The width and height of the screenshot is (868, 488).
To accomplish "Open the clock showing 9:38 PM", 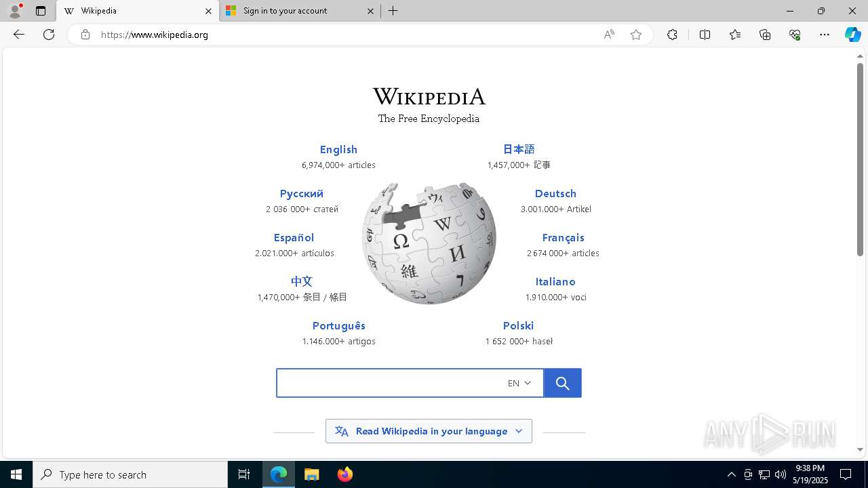I will click(811, 474).
